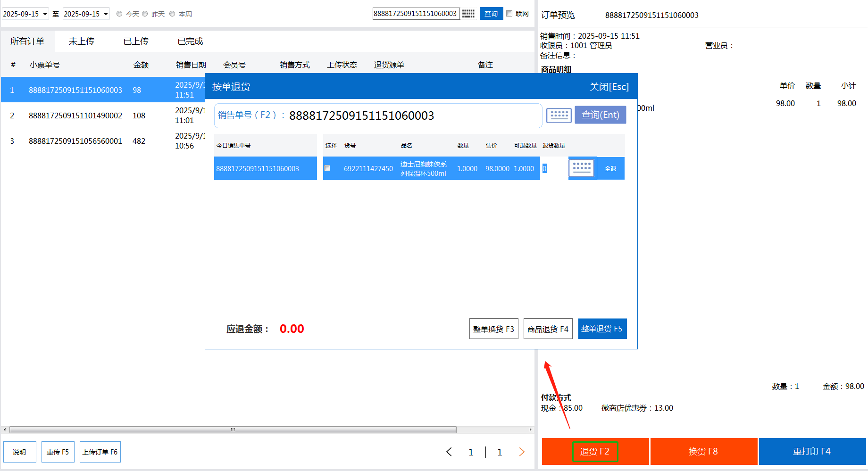868x471 pixels.
Task: Click keypad icon beside top search field
Action: 468,14
